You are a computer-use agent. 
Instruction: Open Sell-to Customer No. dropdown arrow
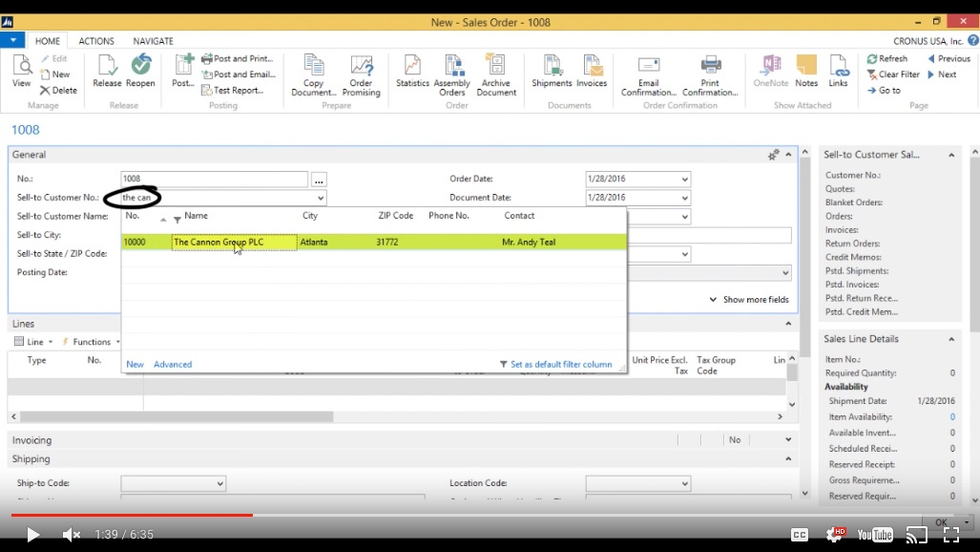[320, 198]
